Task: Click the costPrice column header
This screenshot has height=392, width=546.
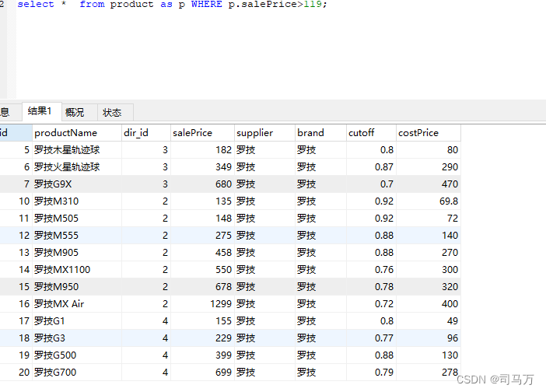Action: (x=429, y=133)
